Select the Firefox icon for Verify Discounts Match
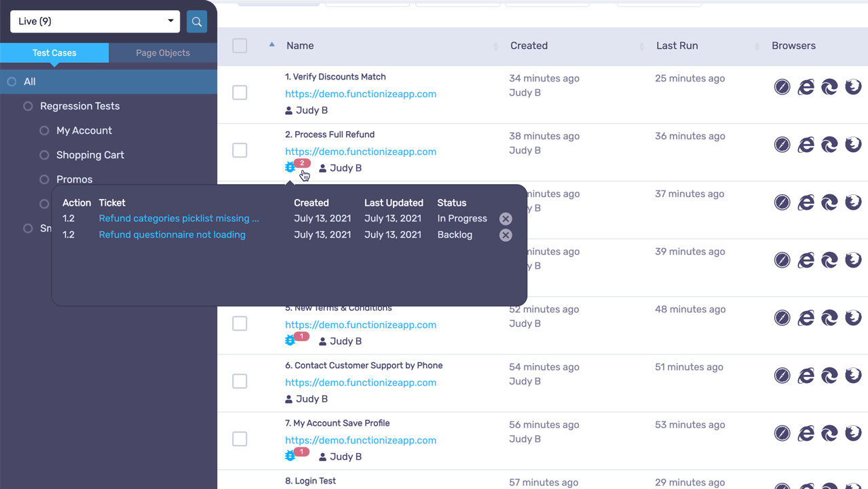The height and width of the screenshot is (489, 868). coord(852,86)
